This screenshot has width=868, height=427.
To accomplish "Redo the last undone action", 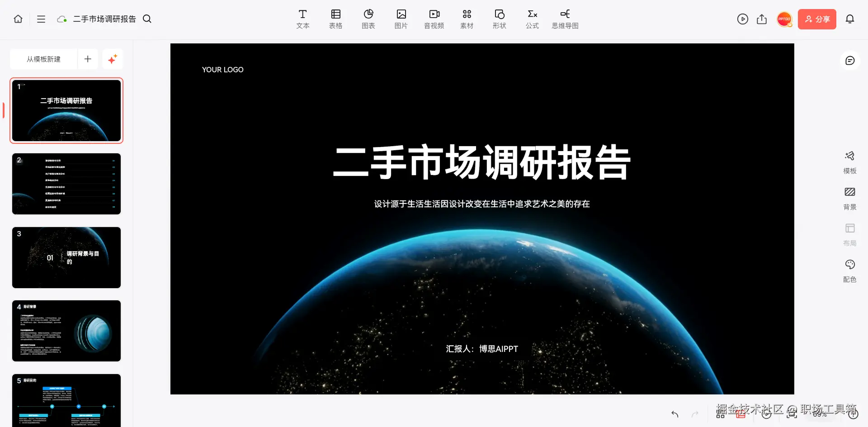I will click(695, 414).
